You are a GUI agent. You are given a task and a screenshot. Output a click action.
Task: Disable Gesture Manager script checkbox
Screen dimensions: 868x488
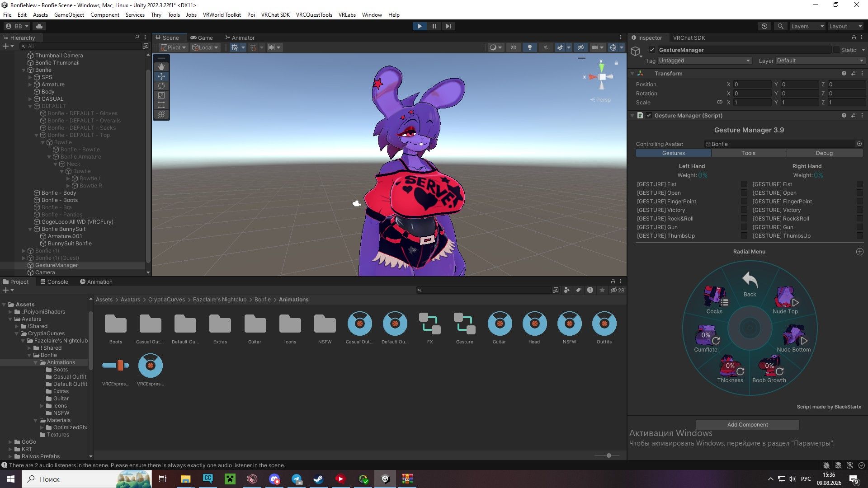coord(649,116)
